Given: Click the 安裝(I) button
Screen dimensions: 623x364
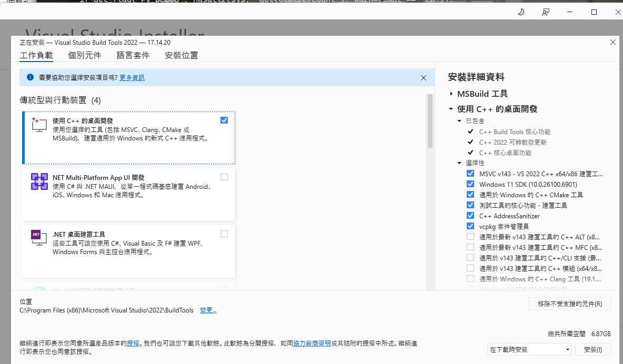Looking at the screenshot, I should (593, 349).
